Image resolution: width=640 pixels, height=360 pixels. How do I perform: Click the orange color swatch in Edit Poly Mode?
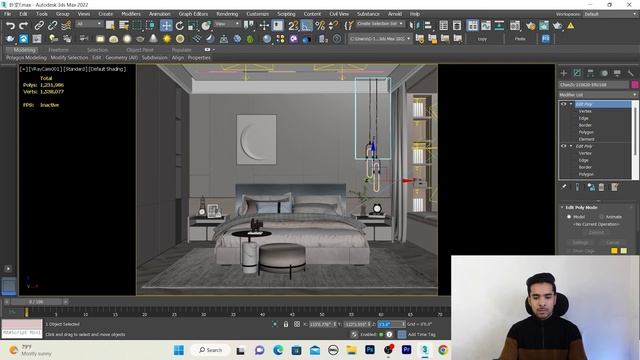[614, 251]
